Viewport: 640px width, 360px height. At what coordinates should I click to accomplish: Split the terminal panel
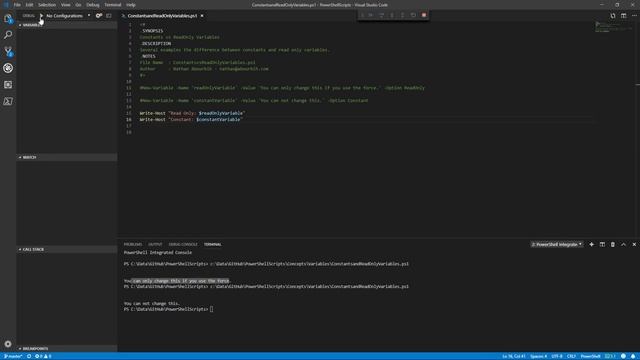click(x=602, y=244)
